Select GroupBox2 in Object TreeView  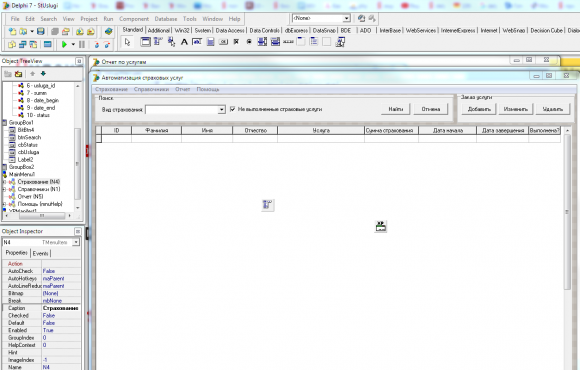tap(21, 167)
